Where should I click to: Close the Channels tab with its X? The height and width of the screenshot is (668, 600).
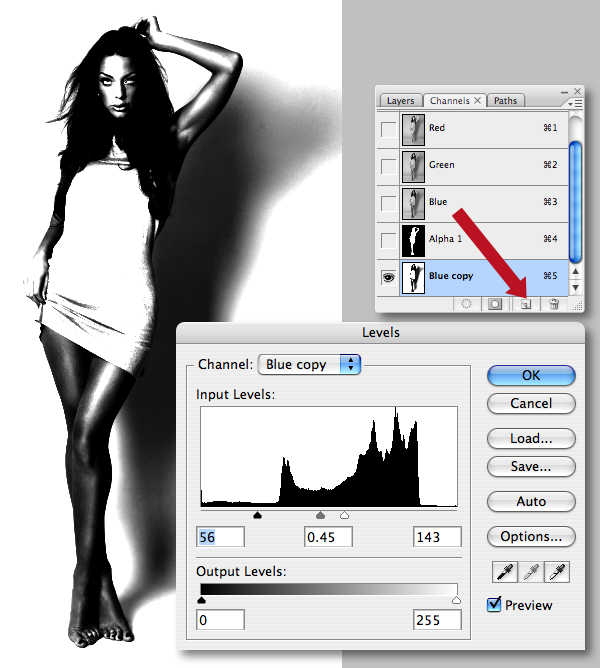[x=478, y=100]
